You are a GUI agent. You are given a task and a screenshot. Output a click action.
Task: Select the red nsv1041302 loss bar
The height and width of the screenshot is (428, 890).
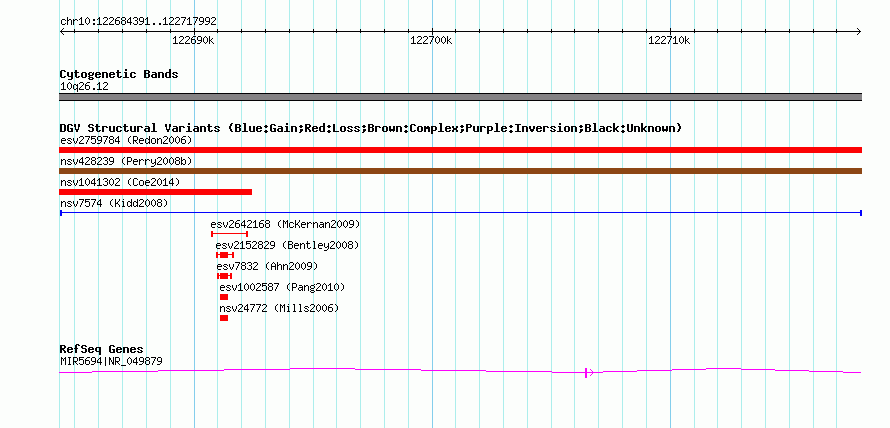coord(156,192)
